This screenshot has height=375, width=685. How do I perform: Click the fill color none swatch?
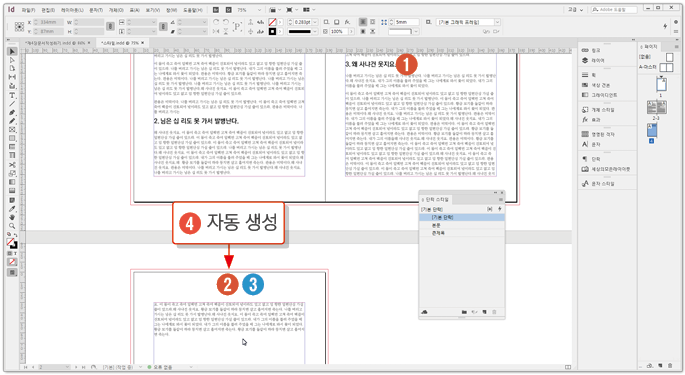click(272, 22)
